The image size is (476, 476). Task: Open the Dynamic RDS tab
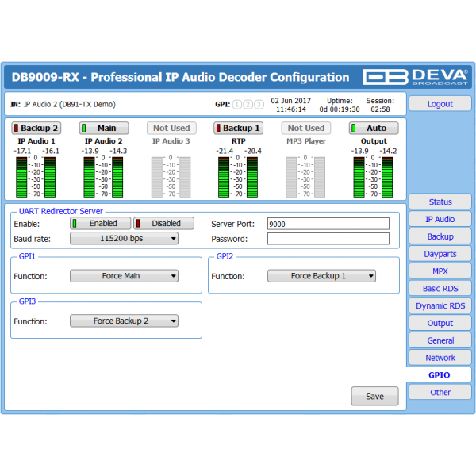440,305
